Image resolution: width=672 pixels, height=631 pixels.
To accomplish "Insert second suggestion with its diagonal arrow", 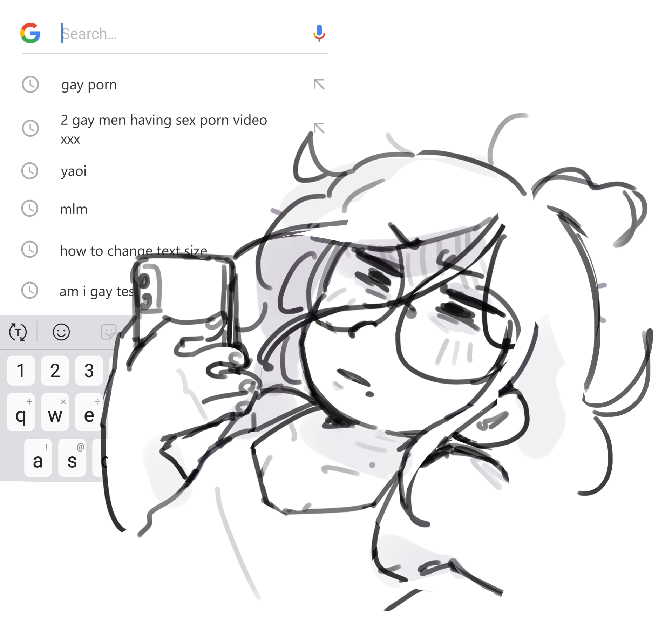I will pyautogui.click(x=319, y=128).
